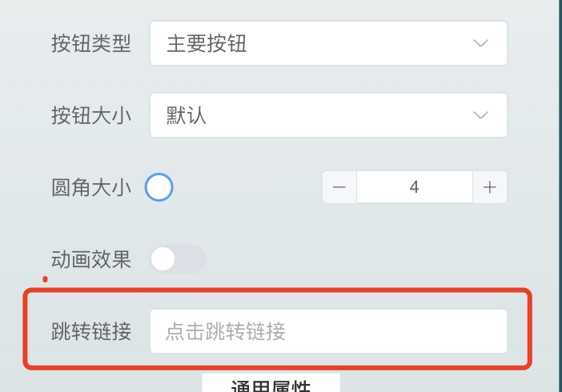Viewport: 562px width, 392px height.
Task: Click the 圆角大小 slider track
Action: pos(240,187)
